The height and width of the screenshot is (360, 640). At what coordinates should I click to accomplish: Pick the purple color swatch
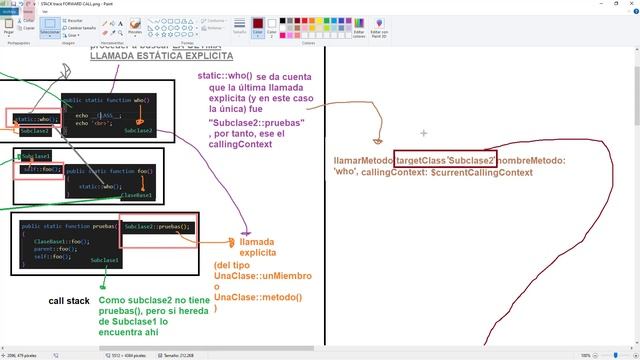tap(349, 21)
